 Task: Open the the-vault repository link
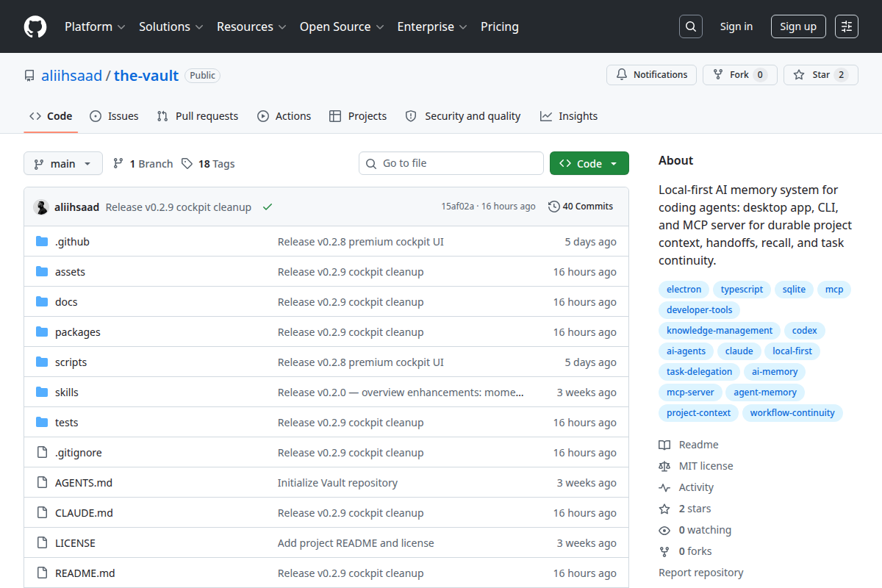146,76
